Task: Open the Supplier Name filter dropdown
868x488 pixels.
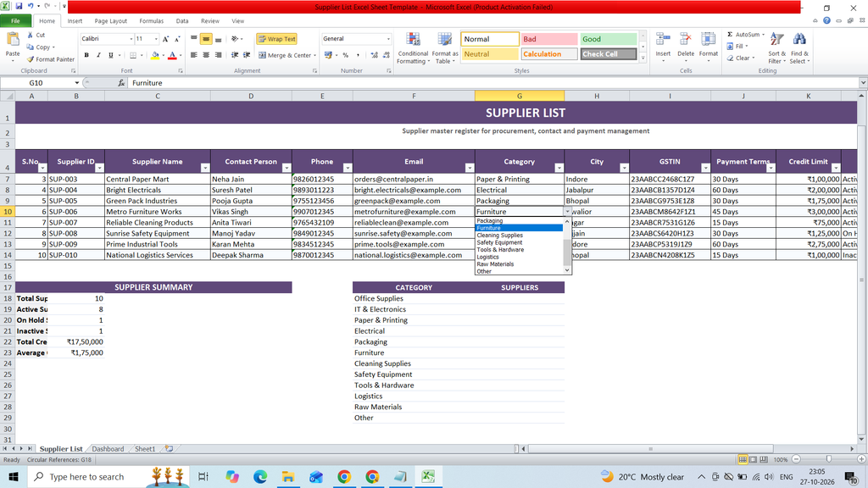Action: [x=205, y=168]
